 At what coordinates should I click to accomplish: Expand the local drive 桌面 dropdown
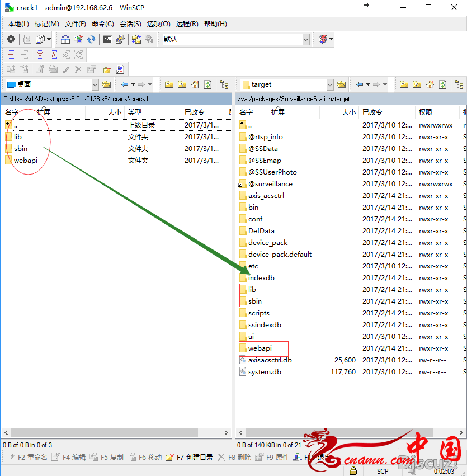pyautogui.click(x=95, y=84)
